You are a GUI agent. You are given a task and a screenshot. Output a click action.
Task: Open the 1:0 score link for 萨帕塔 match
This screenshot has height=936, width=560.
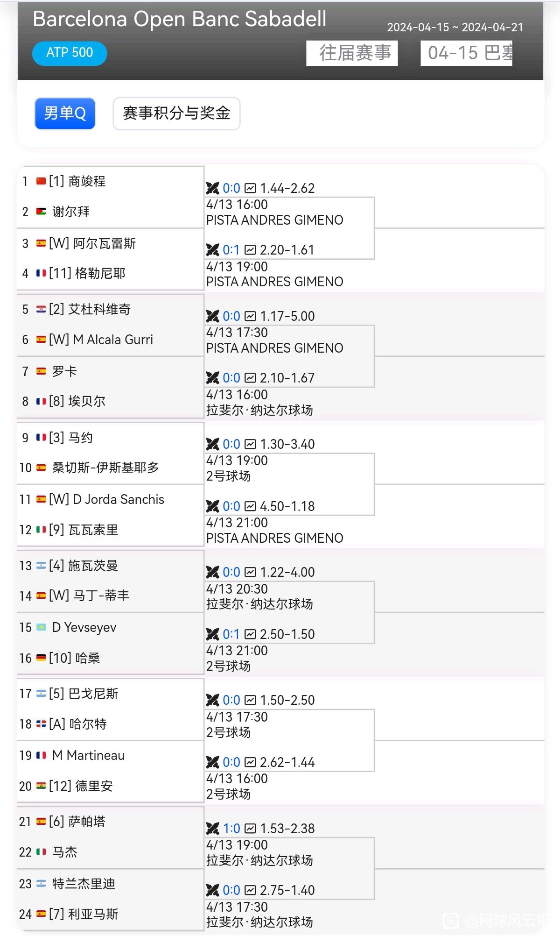tap(231, 829)
